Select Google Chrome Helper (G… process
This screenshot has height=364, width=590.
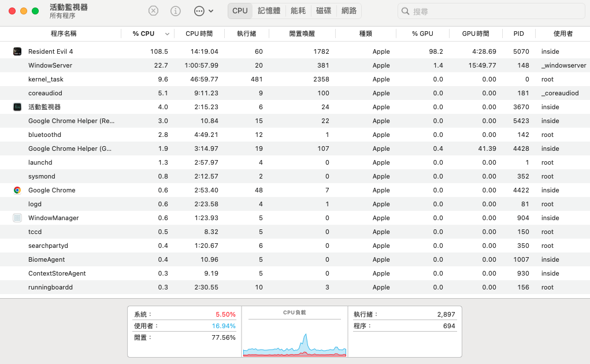point(69,149)
